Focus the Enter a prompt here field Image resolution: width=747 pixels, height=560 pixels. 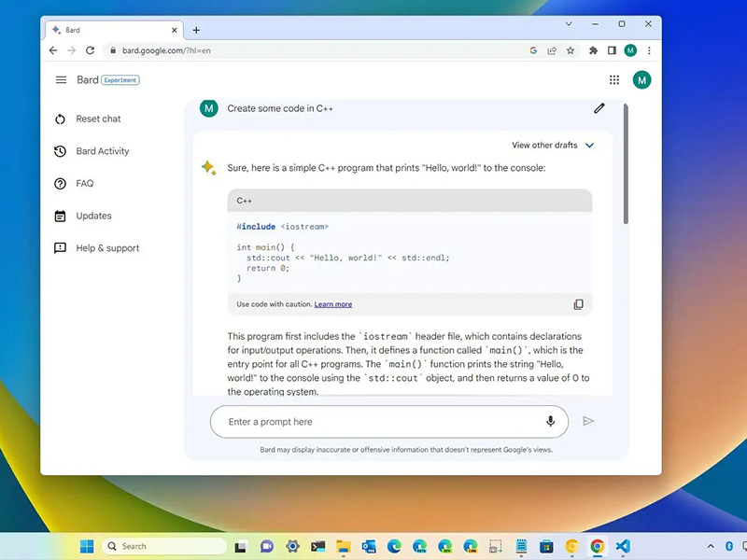389,422
